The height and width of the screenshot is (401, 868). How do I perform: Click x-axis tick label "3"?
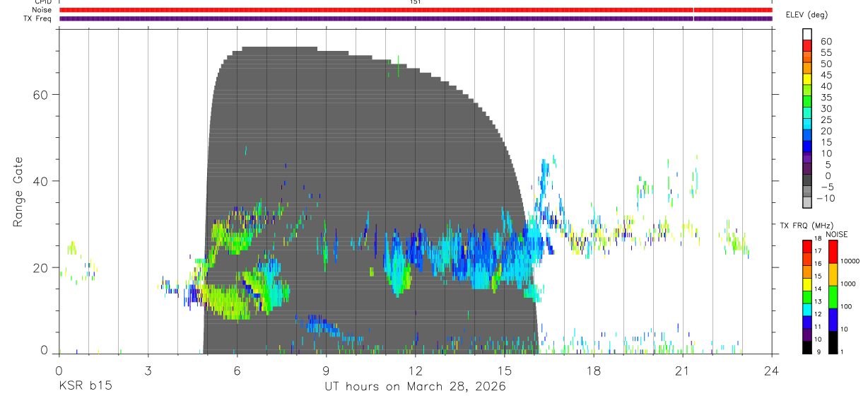click(x=148, y=371)
